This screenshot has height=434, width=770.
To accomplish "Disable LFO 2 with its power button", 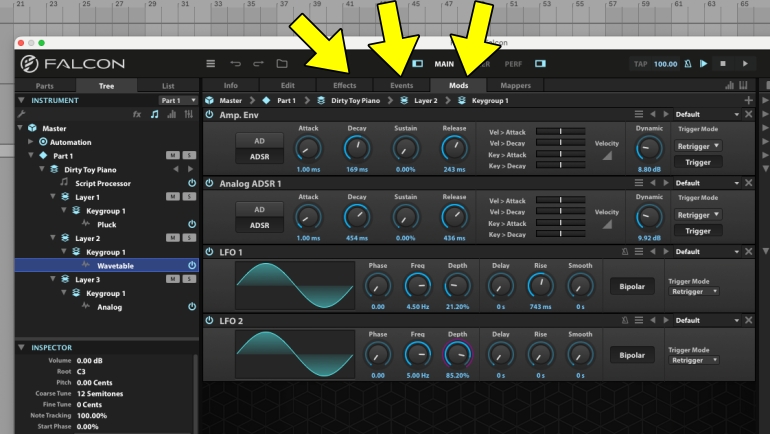I will (209, 320).
